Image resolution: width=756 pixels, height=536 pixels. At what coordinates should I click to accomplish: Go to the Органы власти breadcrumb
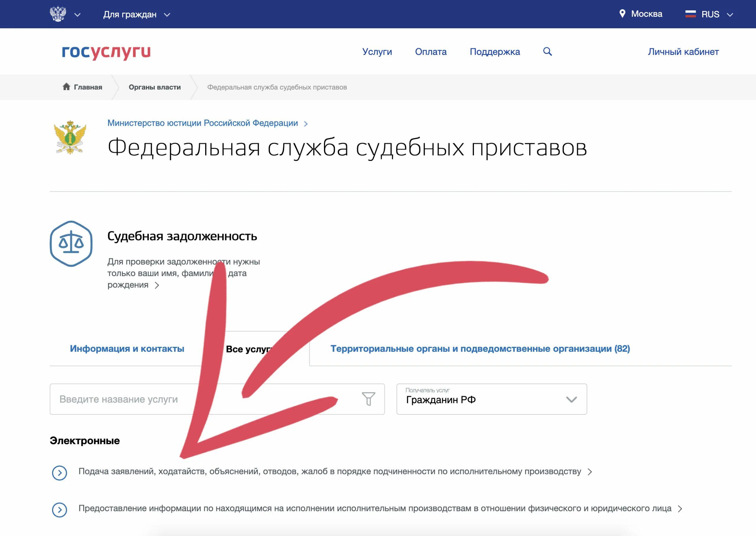(x=155, y=87)
